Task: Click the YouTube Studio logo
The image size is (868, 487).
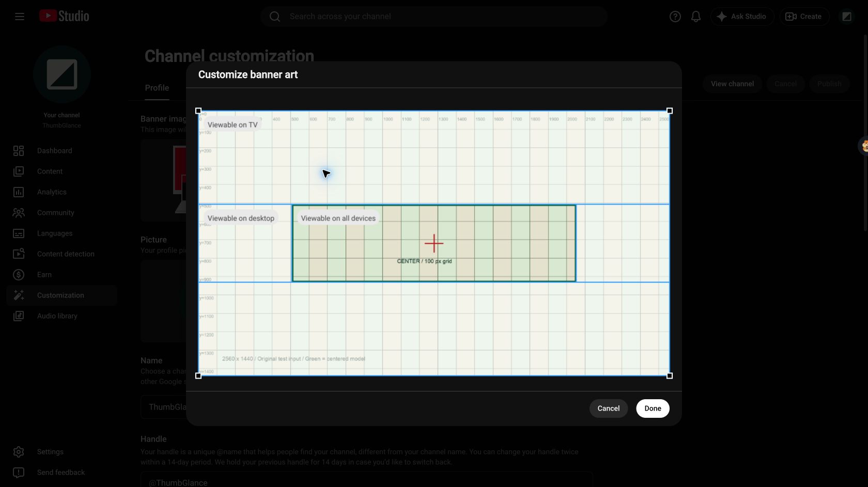Action: (x=64, y=16)
